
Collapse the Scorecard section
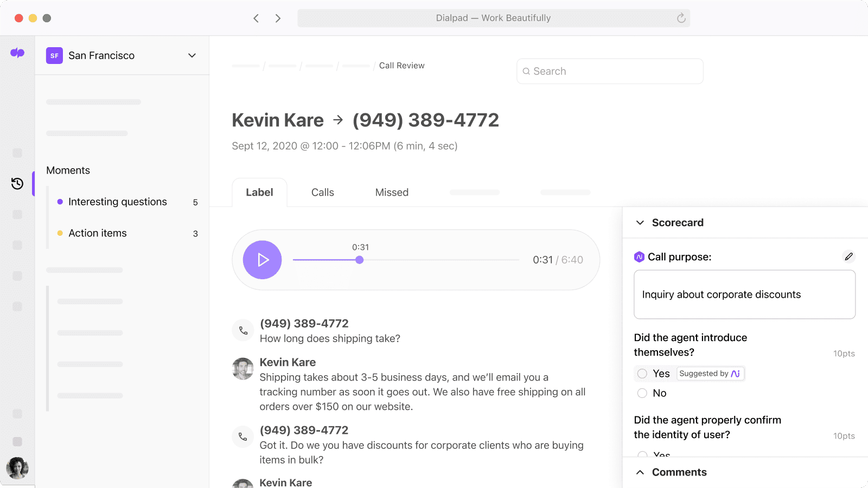640,222
